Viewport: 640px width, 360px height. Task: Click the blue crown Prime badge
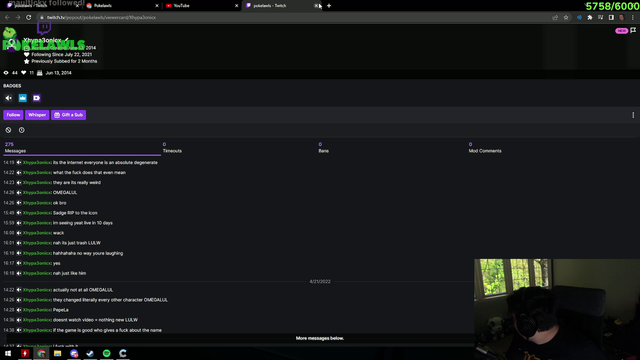click(x=22, y=98)
